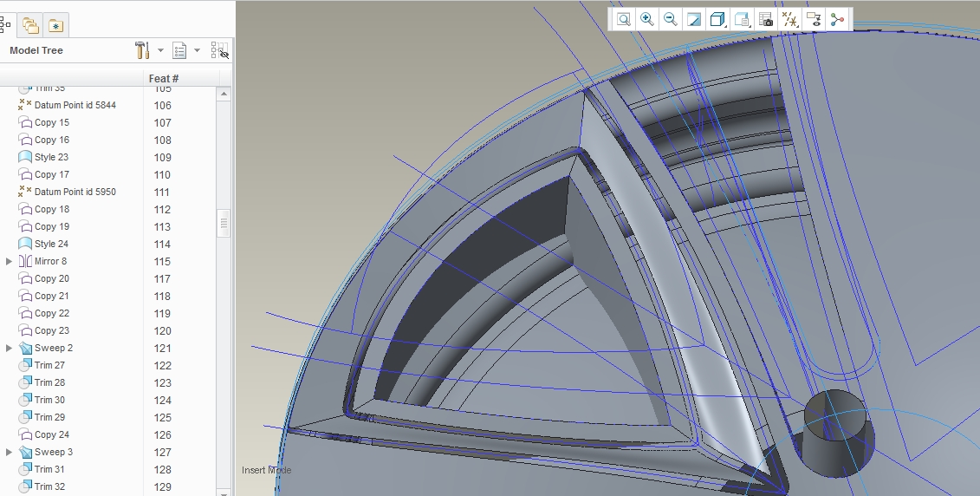Expand the Mirror 8 feature node

click(9, 262)
